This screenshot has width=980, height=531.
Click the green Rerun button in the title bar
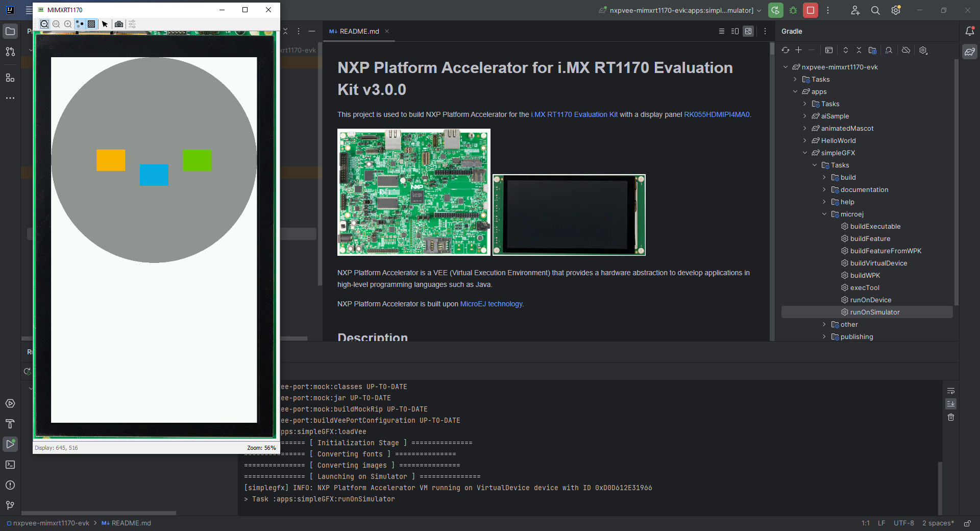click(x=775, y=10)
